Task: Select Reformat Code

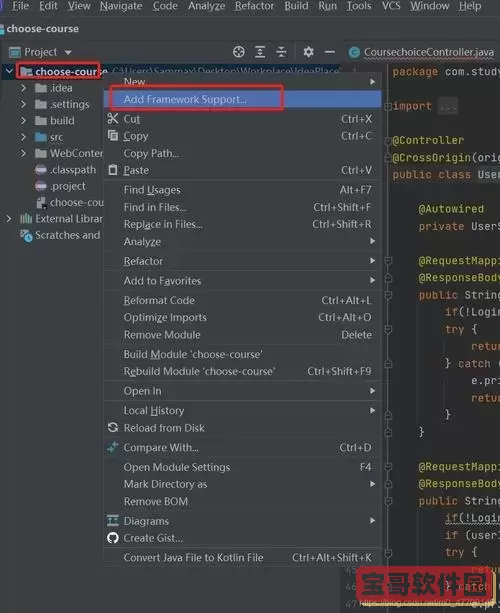Action: pyautogui.click(x=242, y=300)
